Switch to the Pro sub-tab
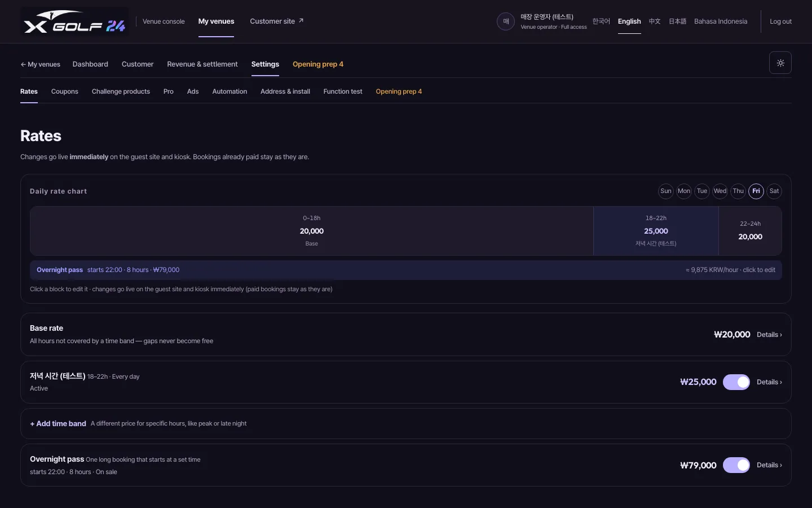Image resolution: width=812 pixels, height=508 pixels. [x=169, y=91]
